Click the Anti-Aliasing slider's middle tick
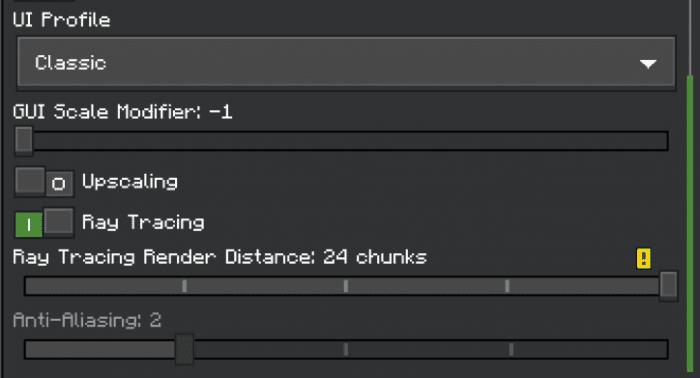Viewport: 700px width, 378px height. click(346, 349)
